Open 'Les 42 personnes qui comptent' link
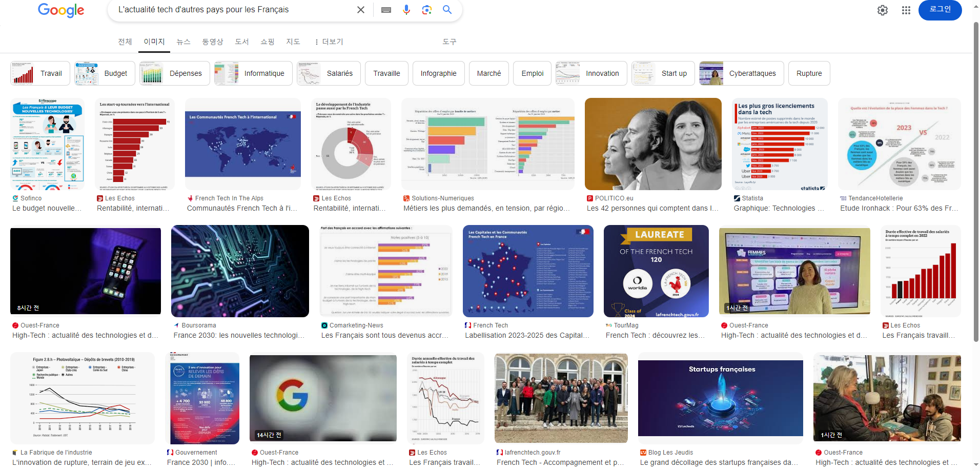The image size is (980, 471). pos(652,208)
